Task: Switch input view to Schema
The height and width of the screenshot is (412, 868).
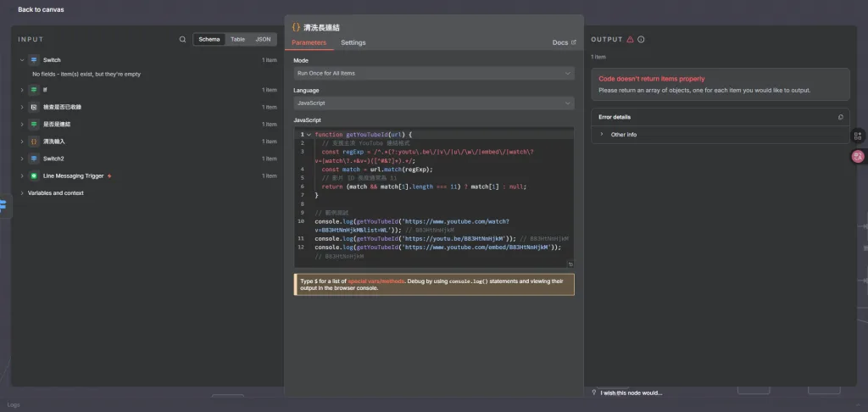Action: coord(209,39)
